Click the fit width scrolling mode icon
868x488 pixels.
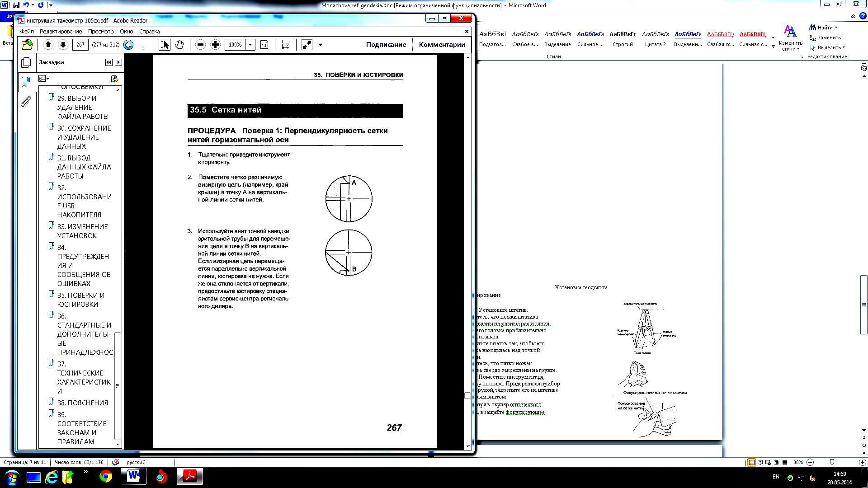(x=286, y=44)
